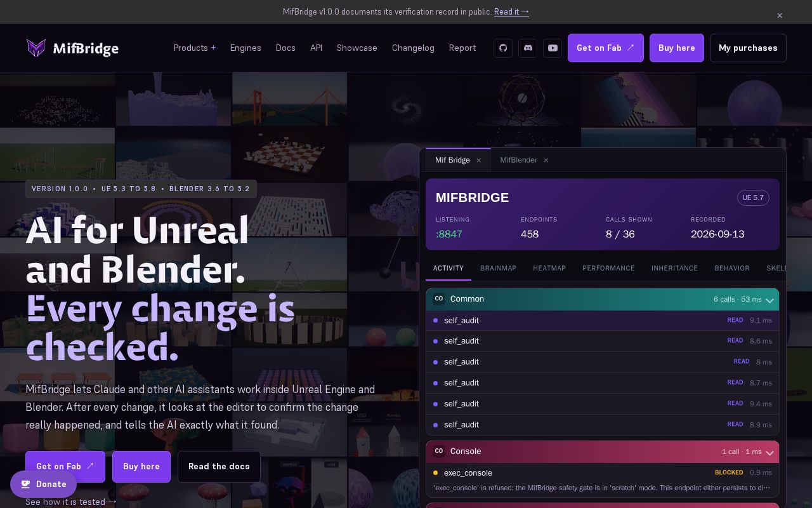
Task: Click the Donate button
Action: (43, 485)
